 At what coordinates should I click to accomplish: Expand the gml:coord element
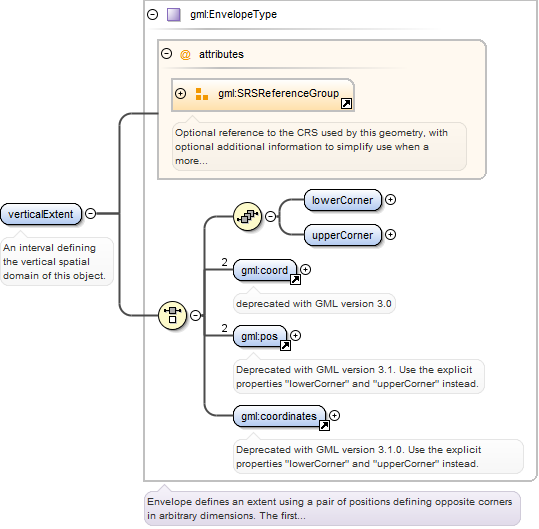tap(305, 269)
